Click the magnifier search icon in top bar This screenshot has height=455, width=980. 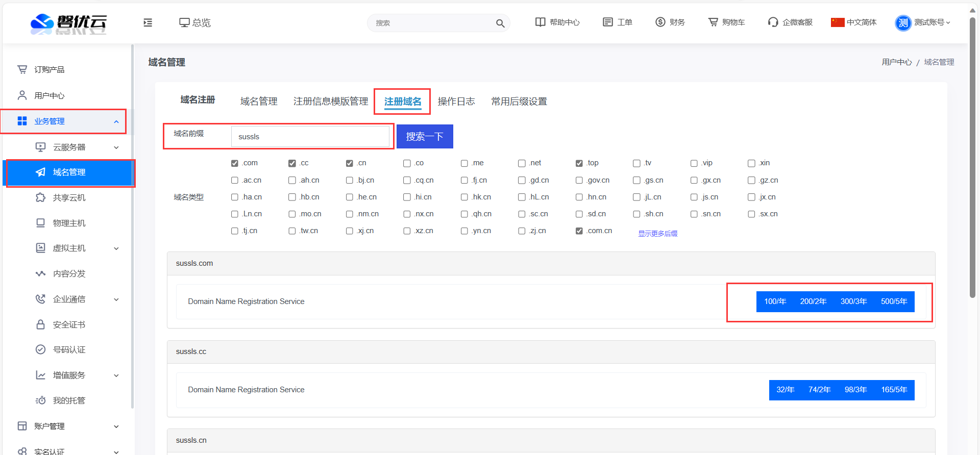pyautogui.click(x=500, y=23)
